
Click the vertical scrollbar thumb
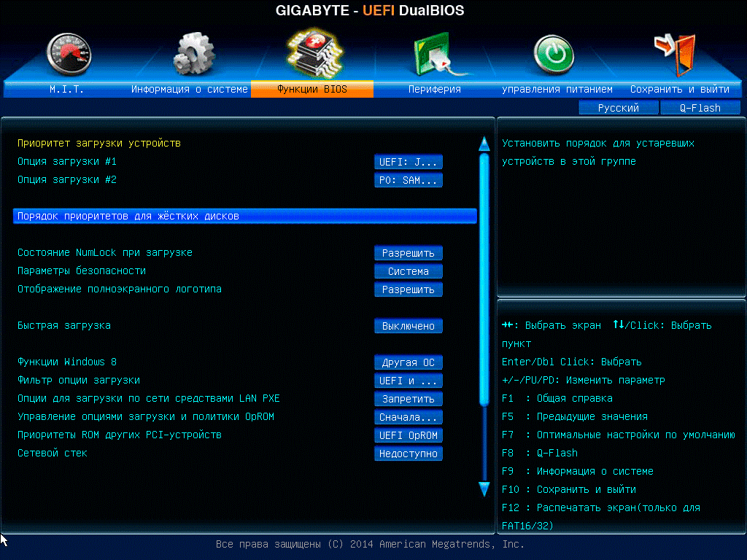click(484, 280)
